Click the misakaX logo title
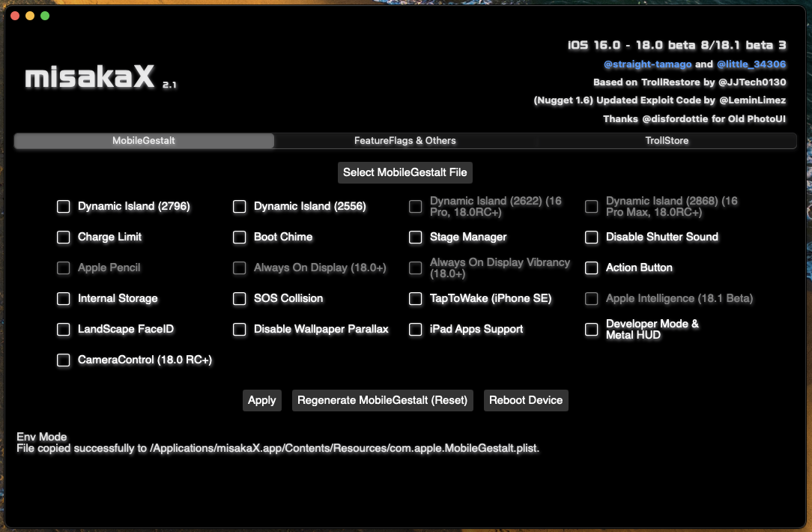Image resolution: width=812 pixels, height=532 pixels. (x=90, y=77)
